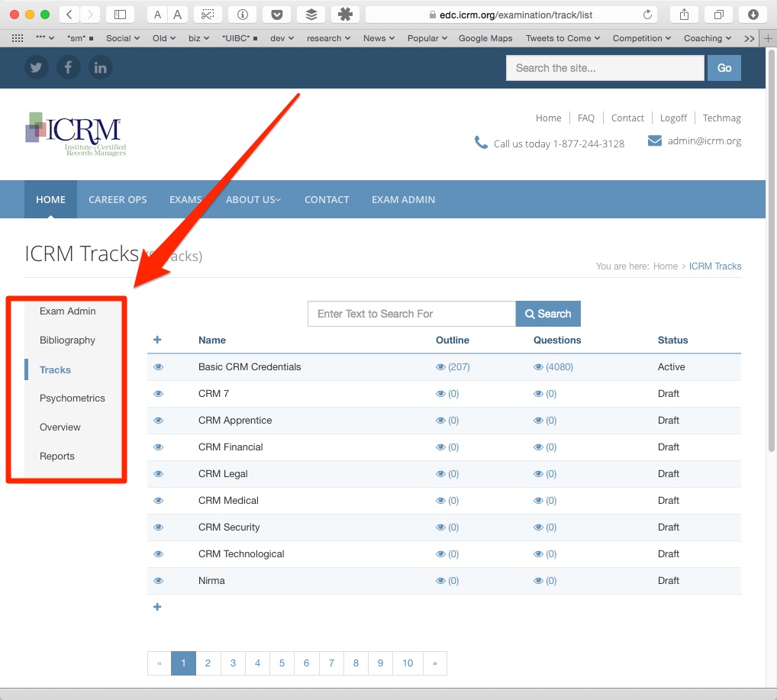Open the ICRM Twitter page icon
The image size is (777, 700).
tap(36, 67)
